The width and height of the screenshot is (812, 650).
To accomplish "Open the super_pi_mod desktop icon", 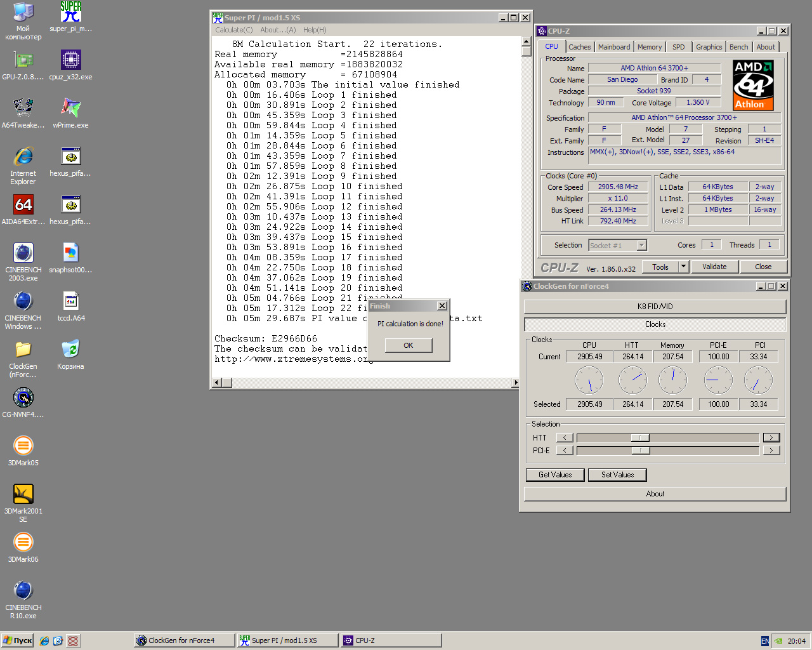I will pyautogui.click(x=70, y=12).
